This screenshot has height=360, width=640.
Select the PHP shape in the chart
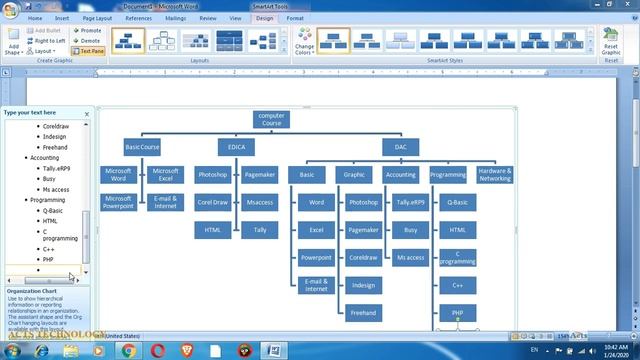point(458,313)
